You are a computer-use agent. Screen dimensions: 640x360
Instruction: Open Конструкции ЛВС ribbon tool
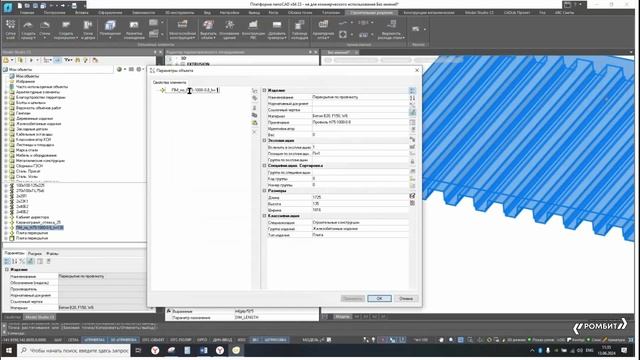pyautogui.click(x=253, y=29)
